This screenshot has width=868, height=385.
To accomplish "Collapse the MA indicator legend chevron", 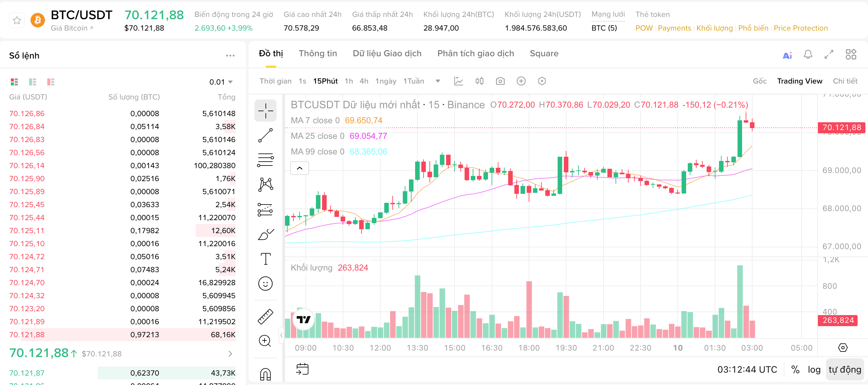I will click(x=299, y=168).
